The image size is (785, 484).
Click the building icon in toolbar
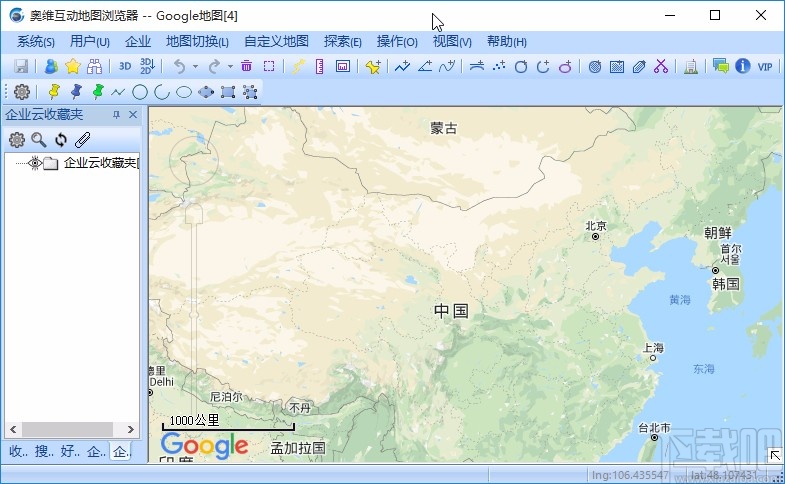pyautogui.click(x=691, y=66)
